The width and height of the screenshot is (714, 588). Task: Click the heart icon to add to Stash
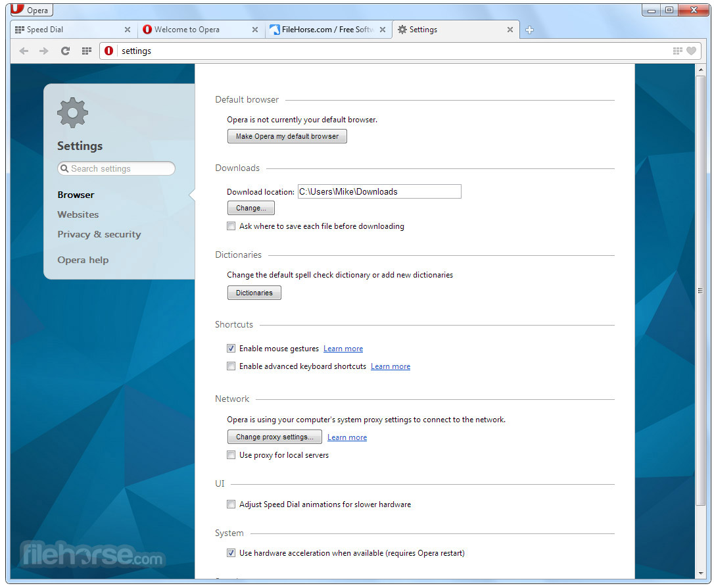pos(691,51)
